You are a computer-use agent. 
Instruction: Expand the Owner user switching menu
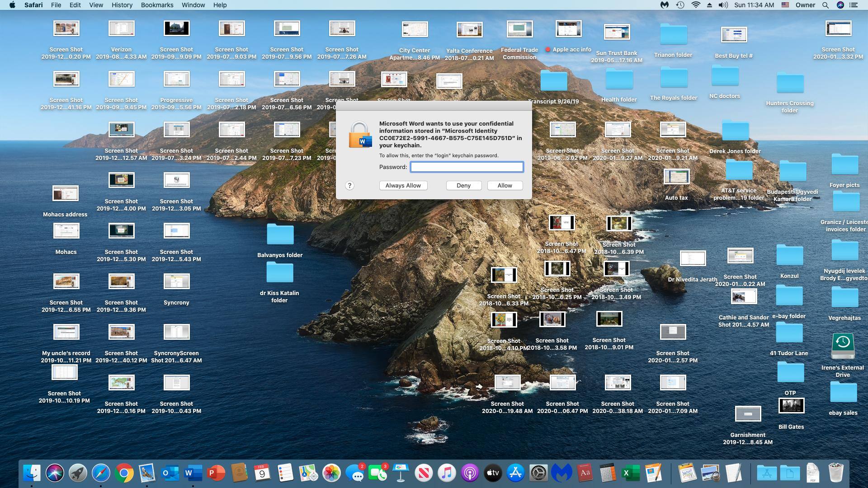(x=805, y=5)
